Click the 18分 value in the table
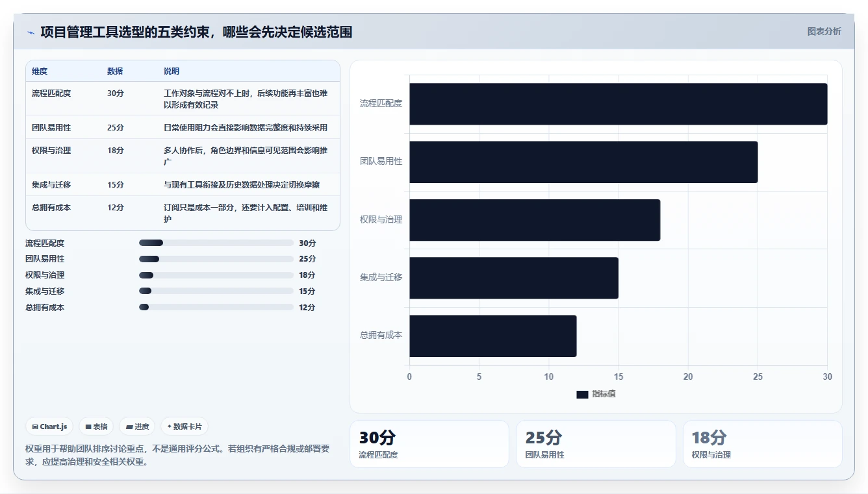The height and width of the screenshot is (494, 868). tap(116, 151)
